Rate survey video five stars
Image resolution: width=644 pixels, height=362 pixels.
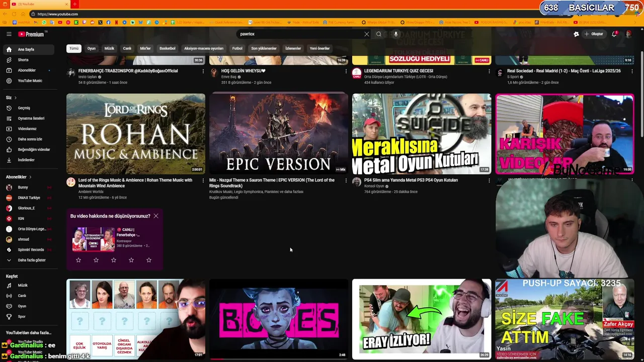(x=149, y=260)
